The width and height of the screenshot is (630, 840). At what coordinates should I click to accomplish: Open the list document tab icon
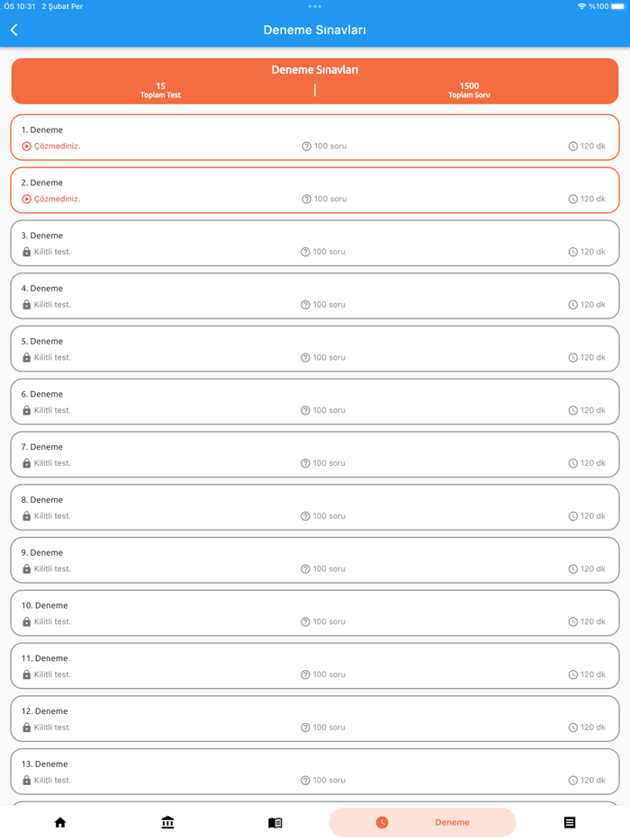click(x=570, y=822)
